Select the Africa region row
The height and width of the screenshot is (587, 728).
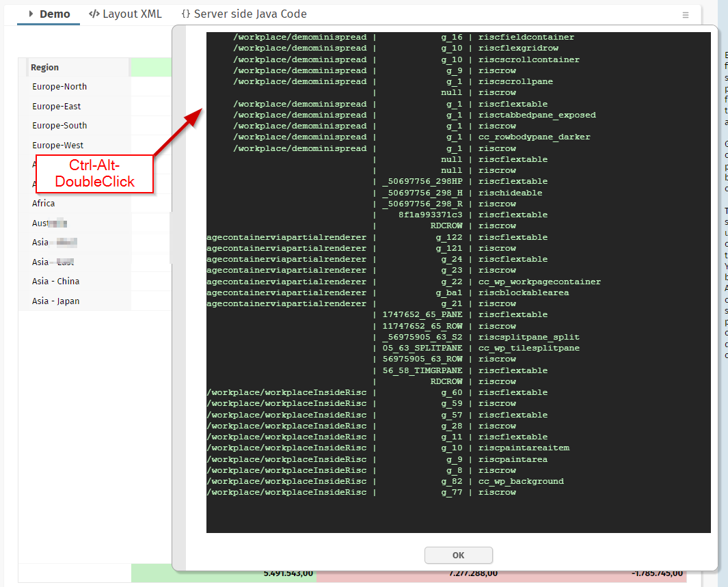coord(44,204)
